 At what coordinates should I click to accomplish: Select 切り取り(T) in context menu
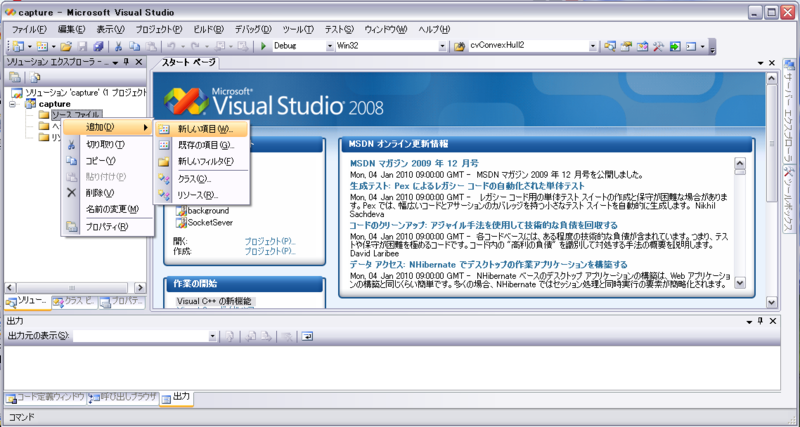(107, 144)
